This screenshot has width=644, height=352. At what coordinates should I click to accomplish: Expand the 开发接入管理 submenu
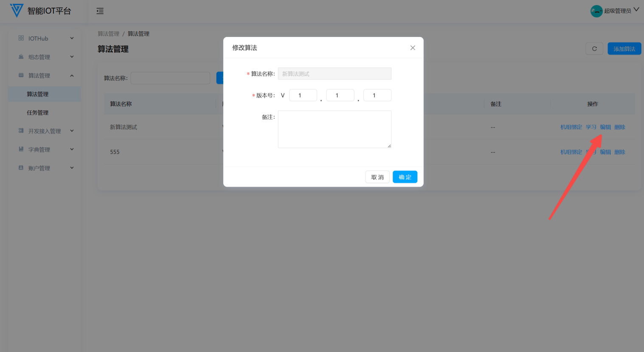tap(72, 131)
